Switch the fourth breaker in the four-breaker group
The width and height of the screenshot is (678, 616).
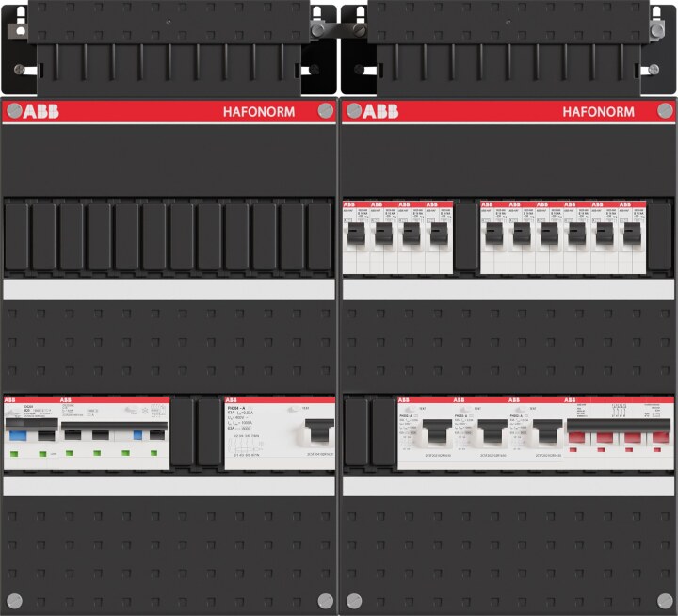point(439,234)
